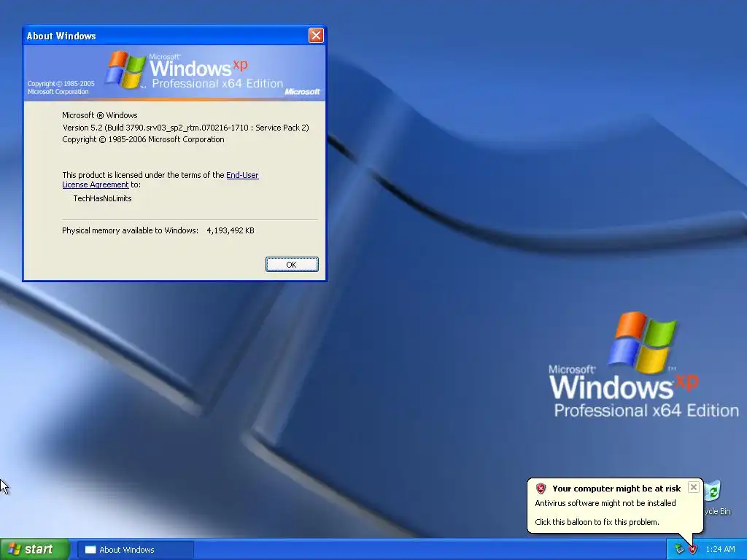Click 'Physical memory available to Windows' label

point(130,230)
